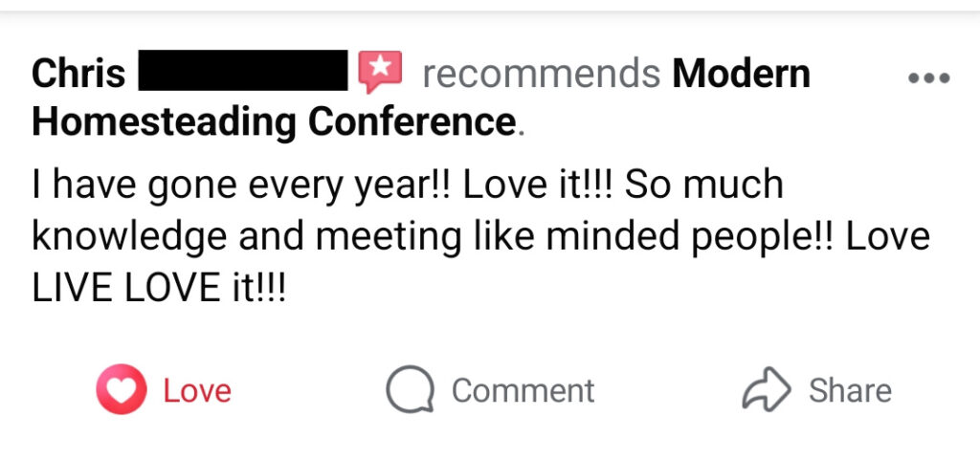Click the "So much" text in the review
The height and width of the screenshot is (460, 980).
click(x=704, y=186)
